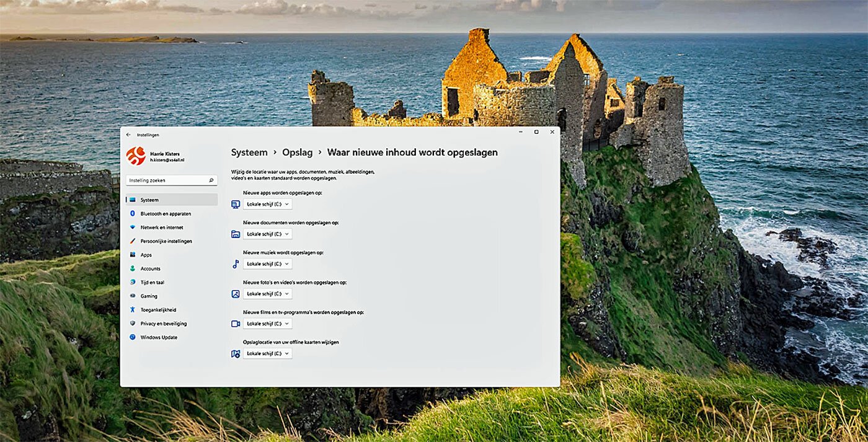This screenshot has width=868, height=442.
Task: Open drive dropdown for Nieuwe apps
Action: 267,204
